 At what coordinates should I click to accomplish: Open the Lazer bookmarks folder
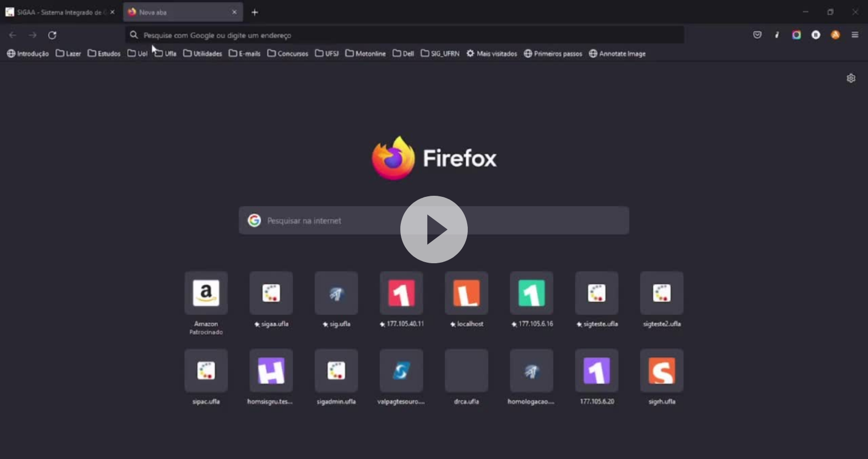[x=68, y=54]
